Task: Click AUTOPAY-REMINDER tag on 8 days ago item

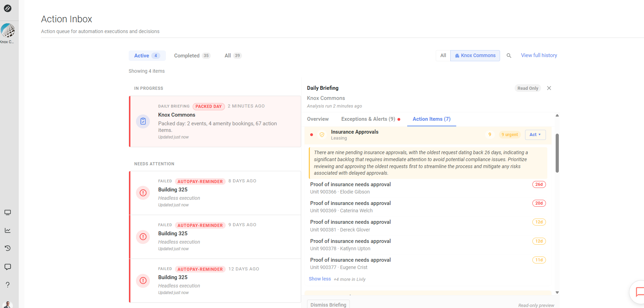Action: (x=200, y=181)
